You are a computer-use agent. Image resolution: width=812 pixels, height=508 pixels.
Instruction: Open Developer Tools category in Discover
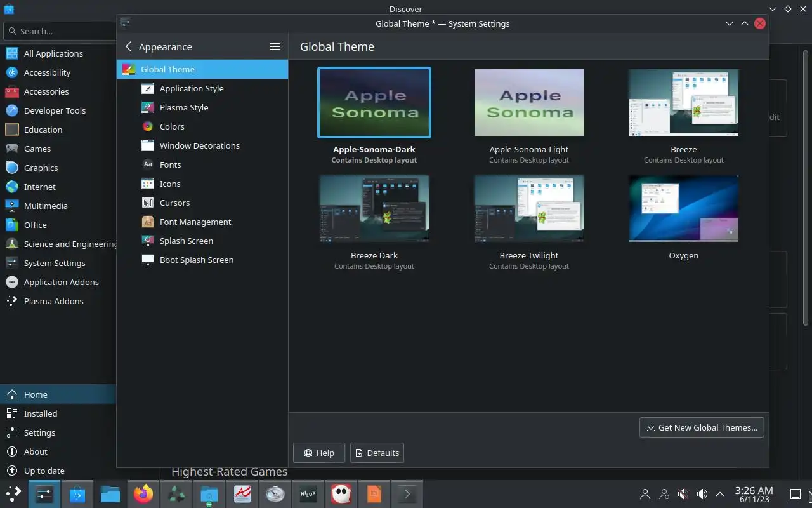58,110
